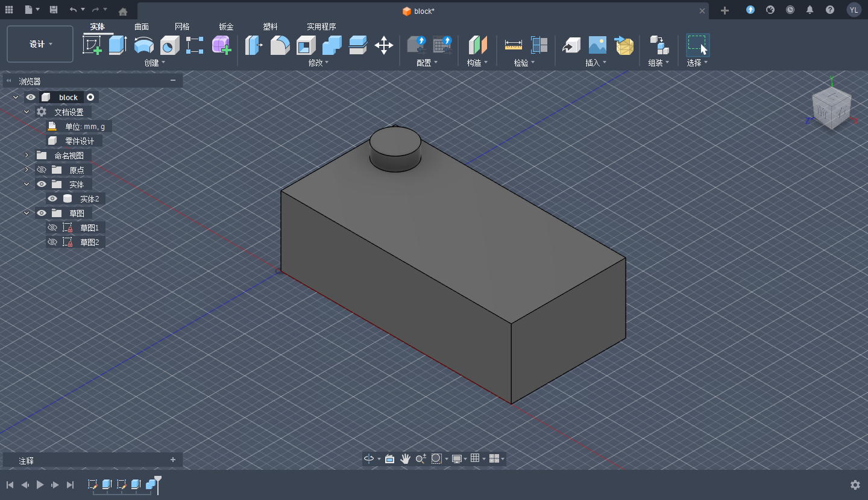This screenshot has height=500, width=868.
Task: Activate the Measure ruler tool
Action: (513, 45)
